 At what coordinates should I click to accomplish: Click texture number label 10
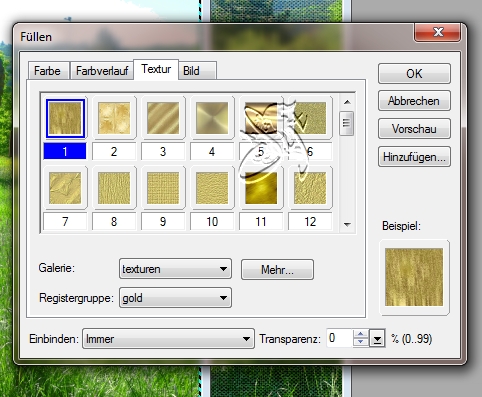212,222
